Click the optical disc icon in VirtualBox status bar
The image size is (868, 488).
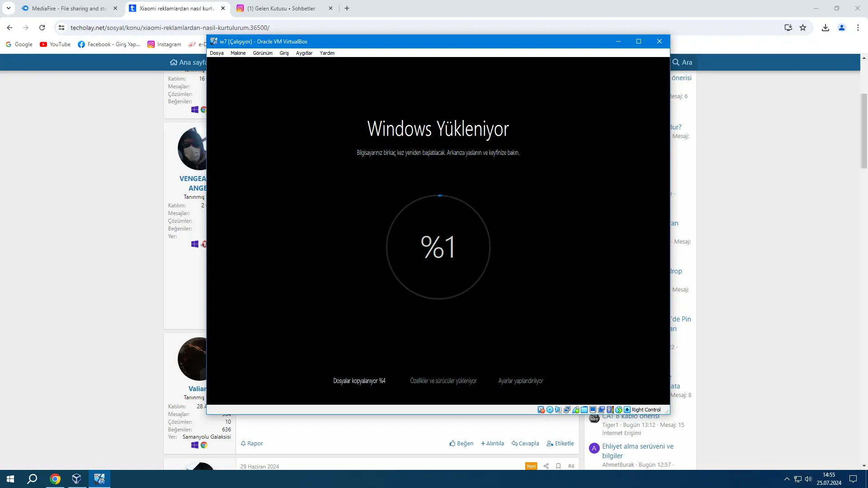point(550,410)
